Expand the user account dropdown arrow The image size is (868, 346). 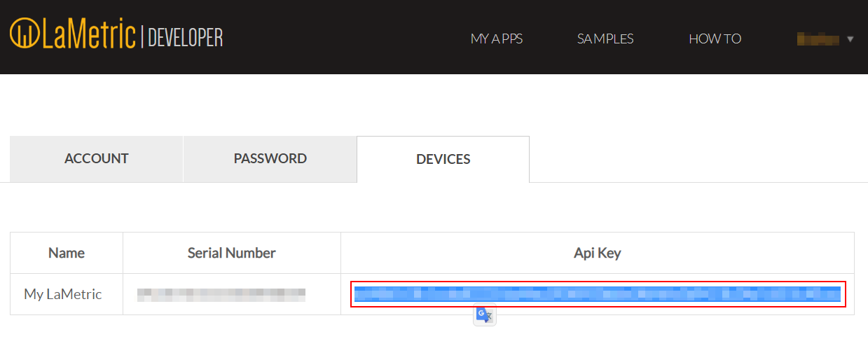[850, 39]
